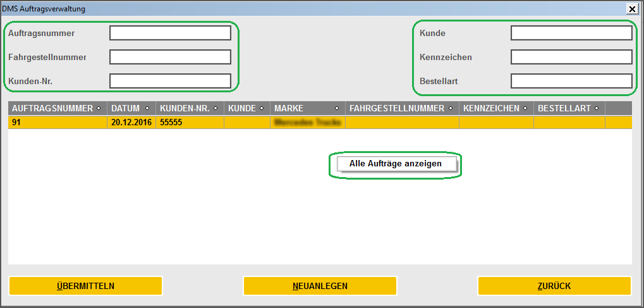644x308 pixels.
Task: Sort by MARKE column header
Action: pyautogui.click(x=308, y=109)
